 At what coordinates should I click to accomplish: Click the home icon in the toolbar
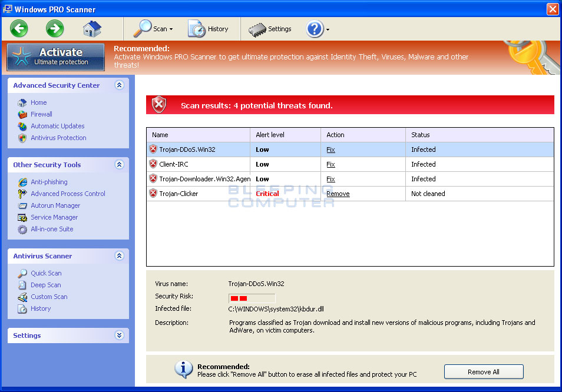91,28
